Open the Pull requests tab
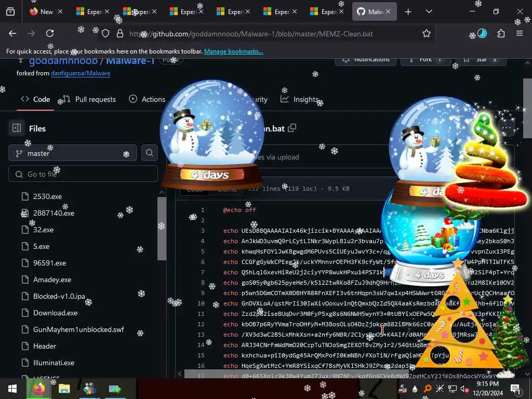 click(89, 99)
